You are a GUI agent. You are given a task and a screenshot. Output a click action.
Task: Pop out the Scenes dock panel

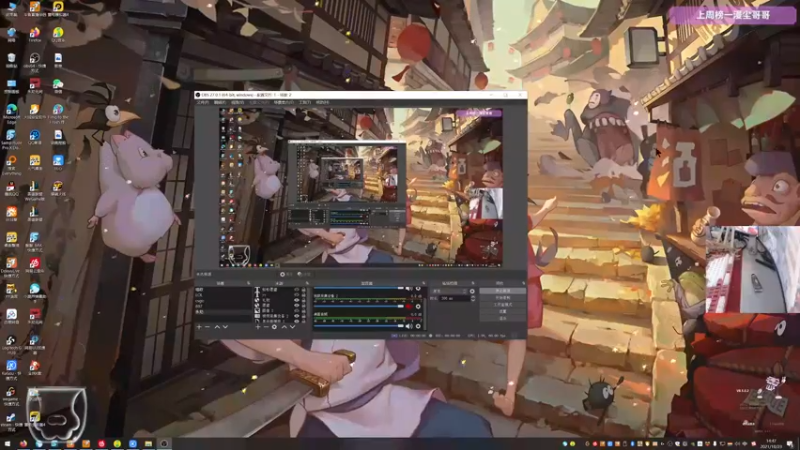[x=248, y=283]
